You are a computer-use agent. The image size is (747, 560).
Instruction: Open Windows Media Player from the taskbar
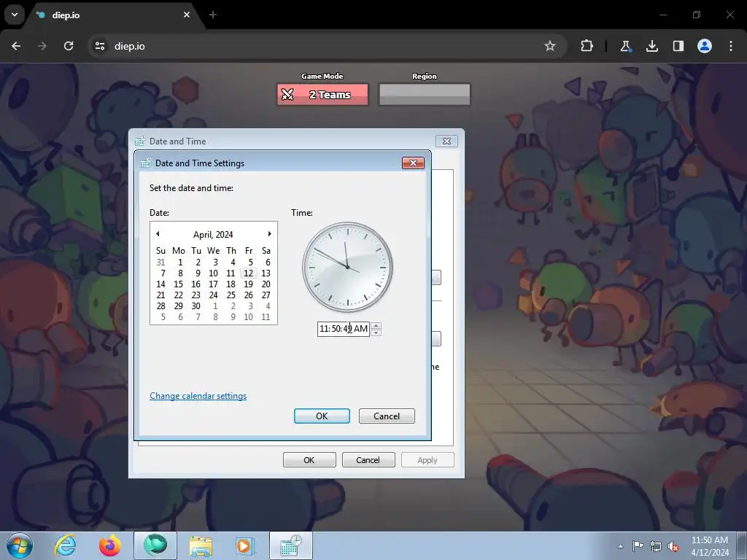(245, 545)
